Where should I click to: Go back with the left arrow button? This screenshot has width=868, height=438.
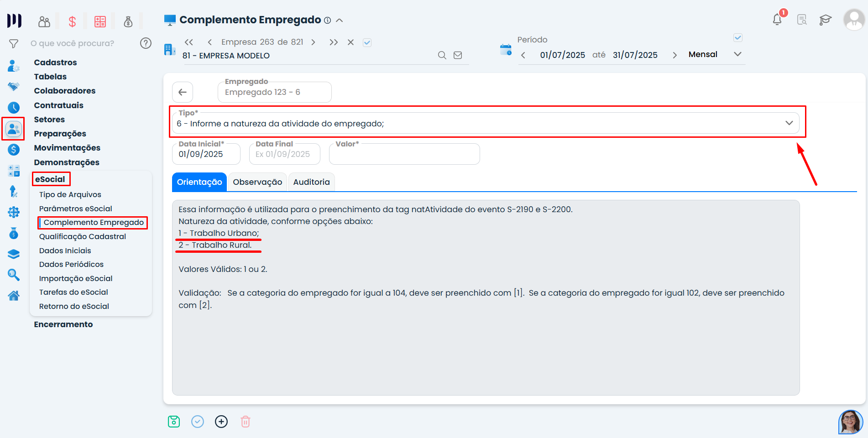click(183, 92)
